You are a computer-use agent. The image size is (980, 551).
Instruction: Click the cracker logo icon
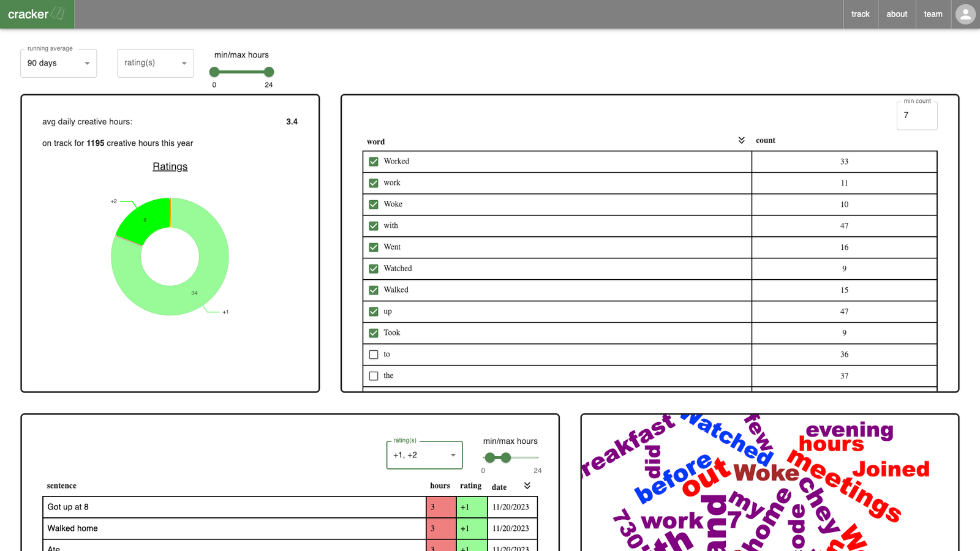click(58, 13)
